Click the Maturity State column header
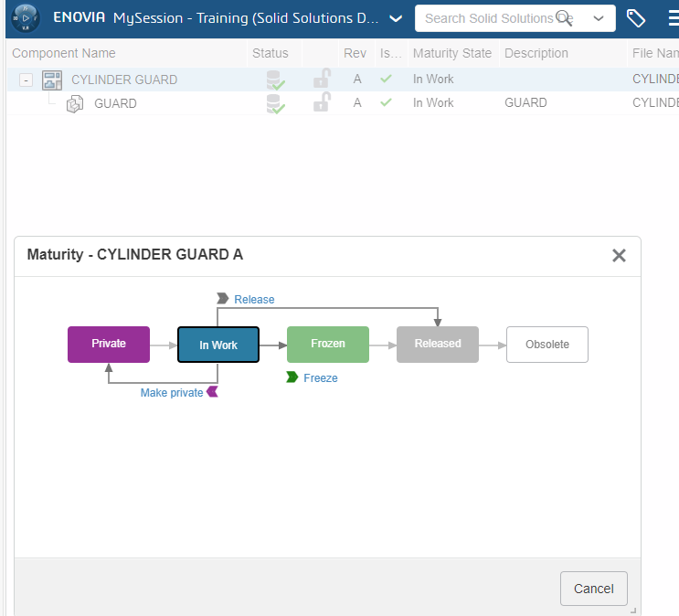The image size is (679, 616). pyautogui.click(x=451, y=54)
